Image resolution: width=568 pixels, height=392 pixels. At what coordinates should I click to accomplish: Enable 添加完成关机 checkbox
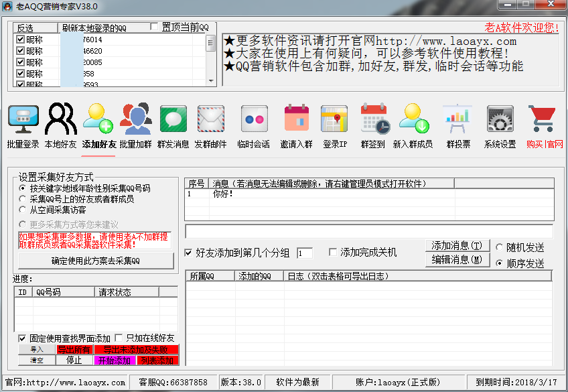tap(333, 252)
